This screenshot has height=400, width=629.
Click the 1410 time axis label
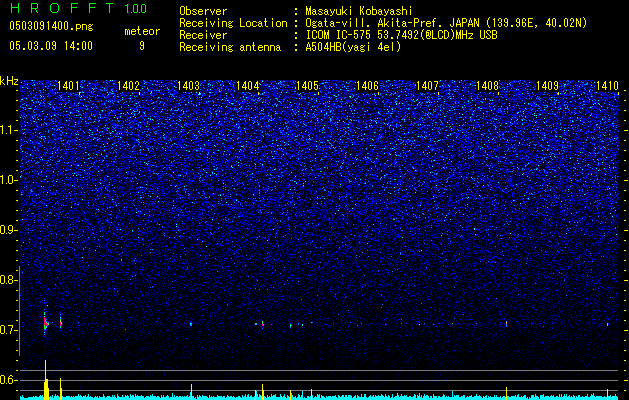click(607, 86)
